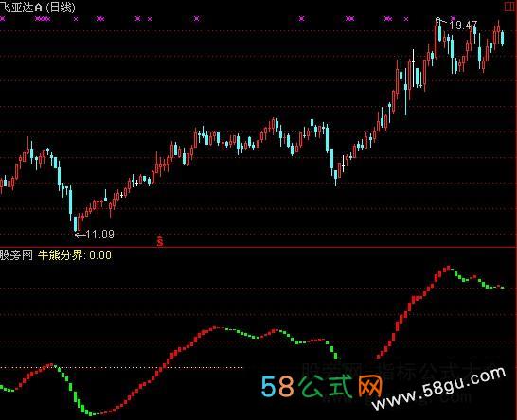Click the white dotted bull-bear boundary line
Viewport: 517px width, 420px height.
pos(121,367)
